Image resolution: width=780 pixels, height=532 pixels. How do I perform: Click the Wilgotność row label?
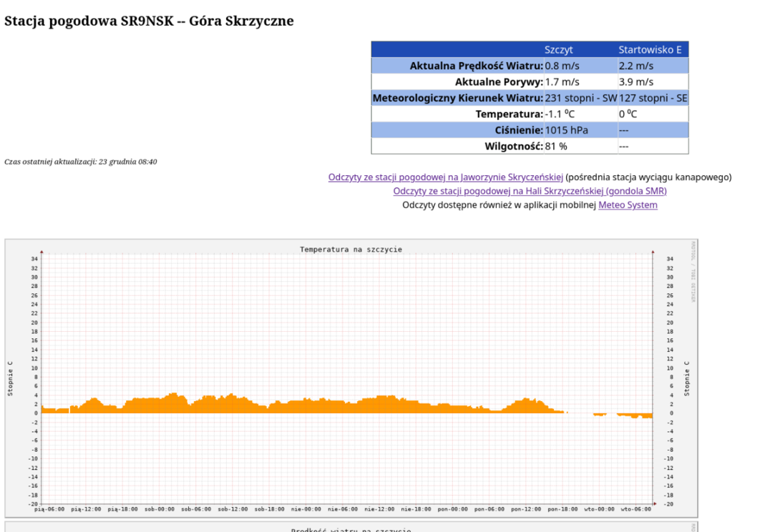pos(514,147)
